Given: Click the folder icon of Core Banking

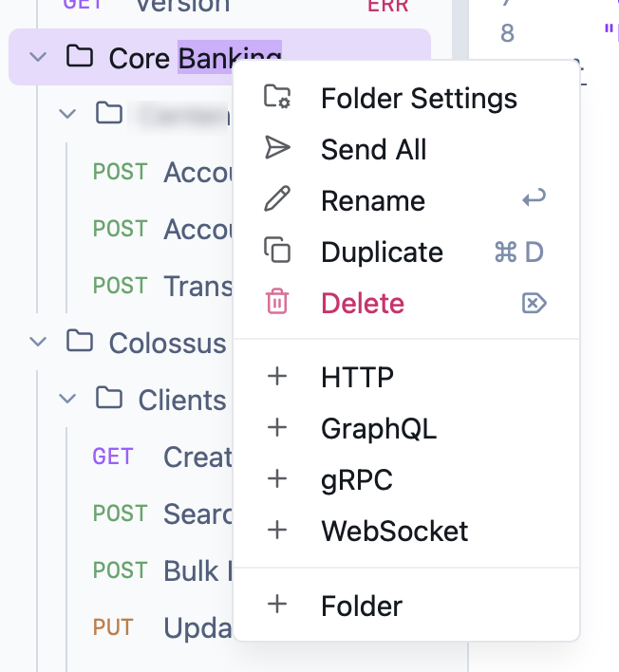Looking at the screenshot, I should [80, 56].
